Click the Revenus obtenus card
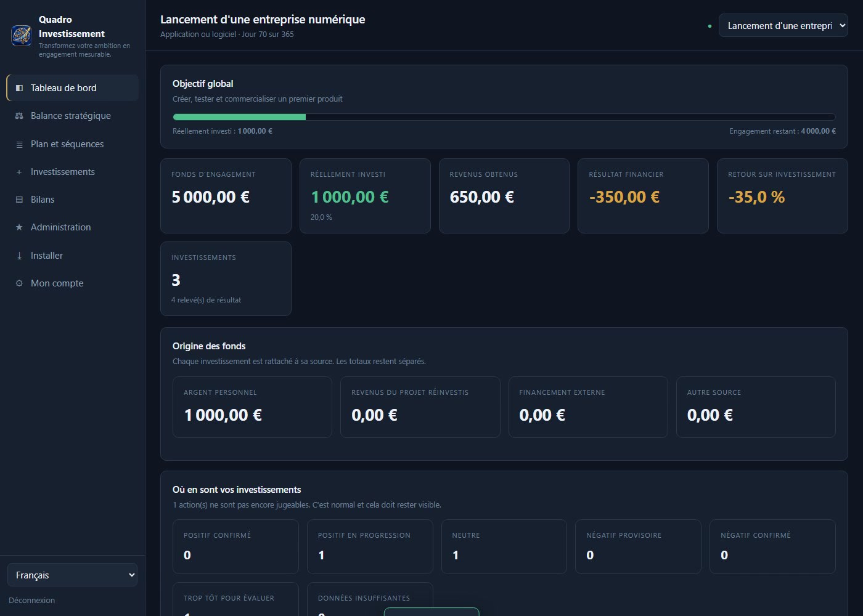The height and width of the screenshot is (616, 863). 504,196
